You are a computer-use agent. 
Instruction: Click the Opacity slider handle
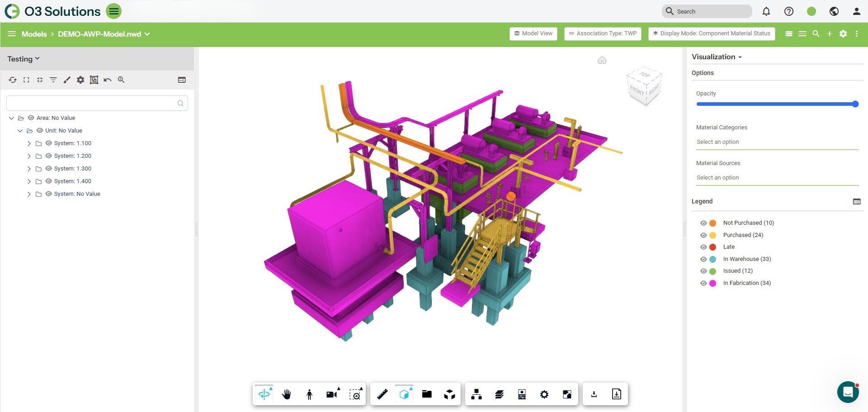(x=855, y=104)
